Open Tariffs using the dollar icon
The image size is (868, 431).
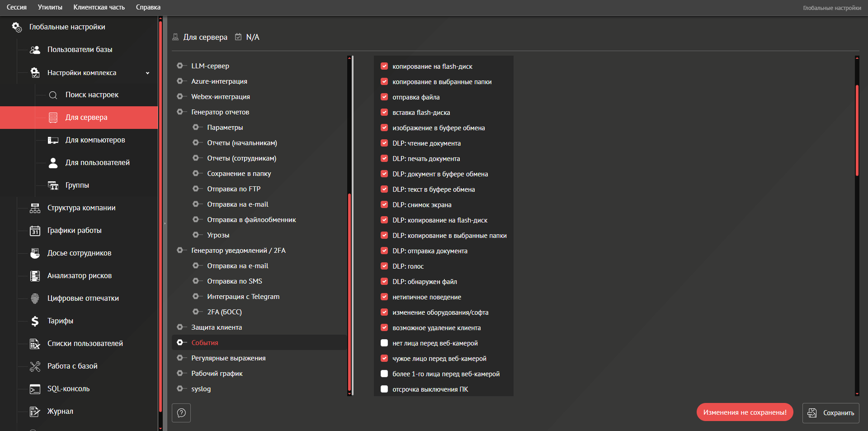click(x=35, y=321)
